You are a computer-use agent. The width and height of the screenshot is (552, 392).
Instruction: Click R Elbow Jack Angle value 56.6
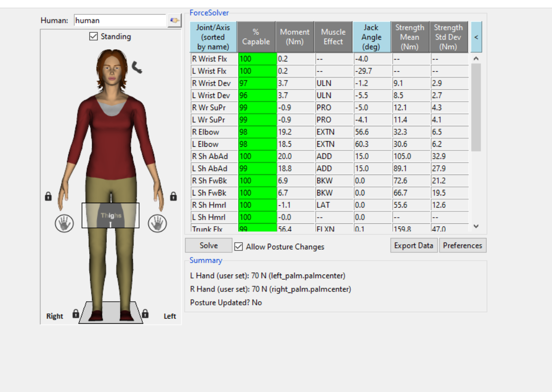coord(373,132)
